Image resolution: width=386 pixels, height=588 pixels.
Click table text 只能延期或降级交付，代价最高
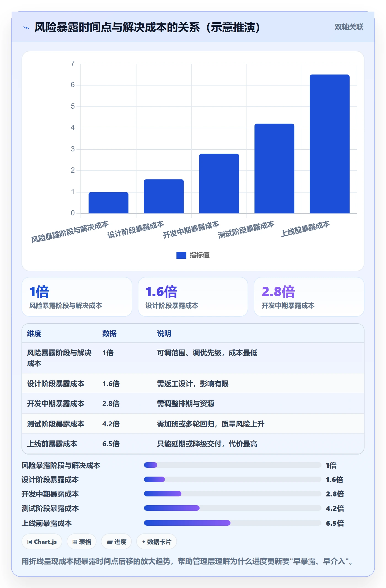207,444
